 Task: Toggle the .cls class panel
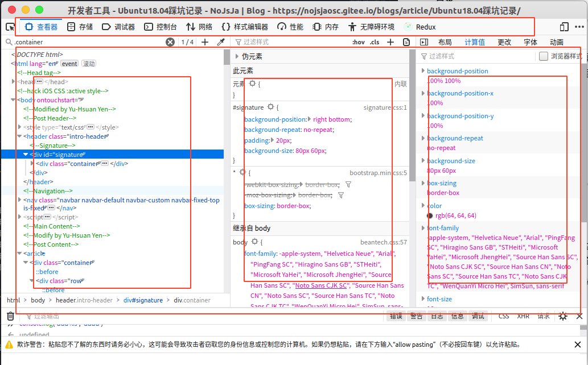(375, 42)
